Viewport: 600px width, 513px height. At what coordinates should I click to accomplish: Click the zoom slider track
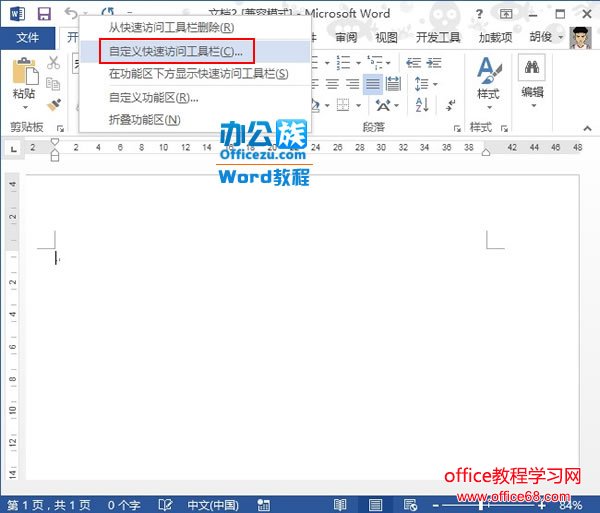tap(489, 505)
